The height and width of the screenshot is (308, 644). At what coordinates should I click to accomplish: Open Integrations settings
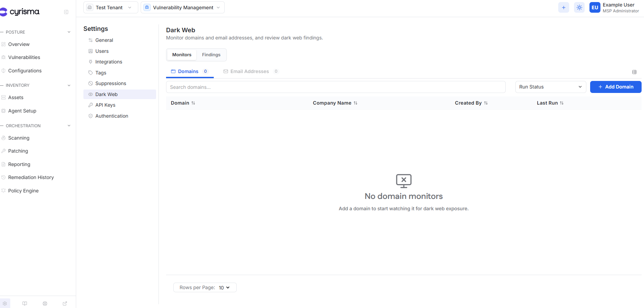pyautogui.click(x=120, y=62)
